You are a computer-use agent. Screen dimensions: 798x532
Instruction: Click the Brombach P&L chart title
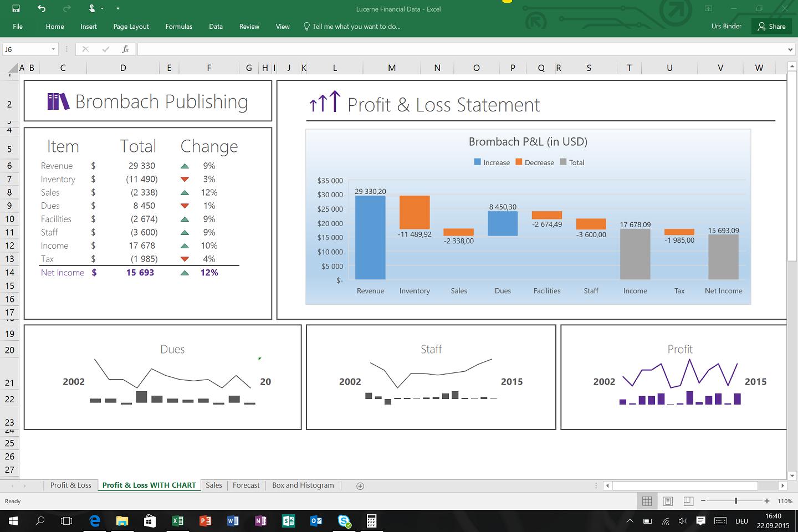(528, 142)
